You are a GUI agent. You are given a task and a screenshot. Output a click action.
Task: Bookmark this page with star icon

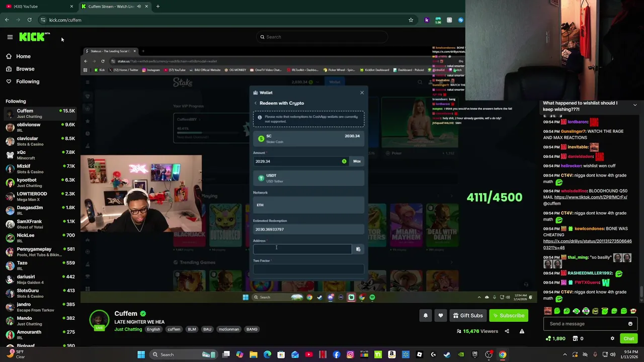tap(411, 20)
